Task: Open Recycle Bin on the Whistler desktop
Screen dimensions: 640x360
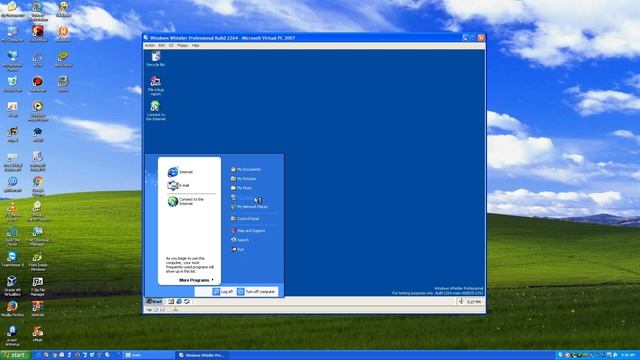Action: pos(156,59)
